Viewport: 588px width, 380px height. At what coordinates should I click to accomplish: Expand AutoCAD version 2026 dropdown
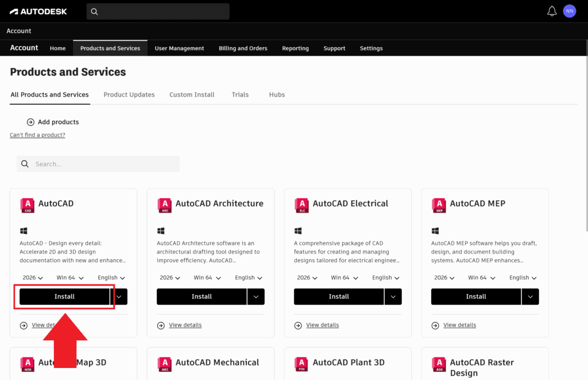point(33,278)
